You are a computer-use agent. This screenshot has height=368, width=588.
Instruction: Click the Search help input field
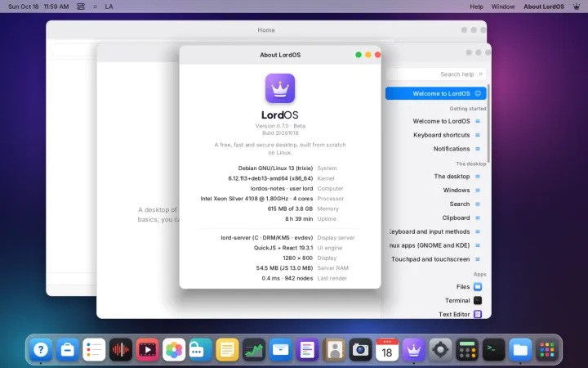(x=436, y=74)
